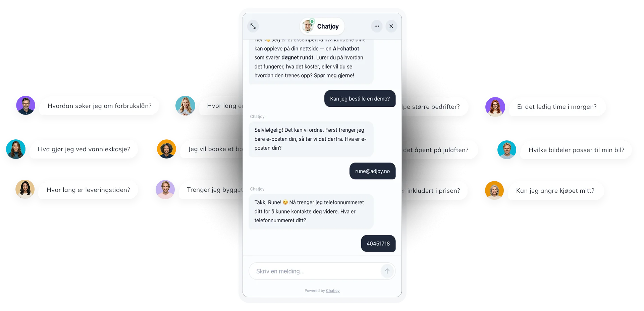Click avatar beside 'Jeg vil booke et bo' bubble
Viewport: 644px width, 311px height.
pos(167,149)
